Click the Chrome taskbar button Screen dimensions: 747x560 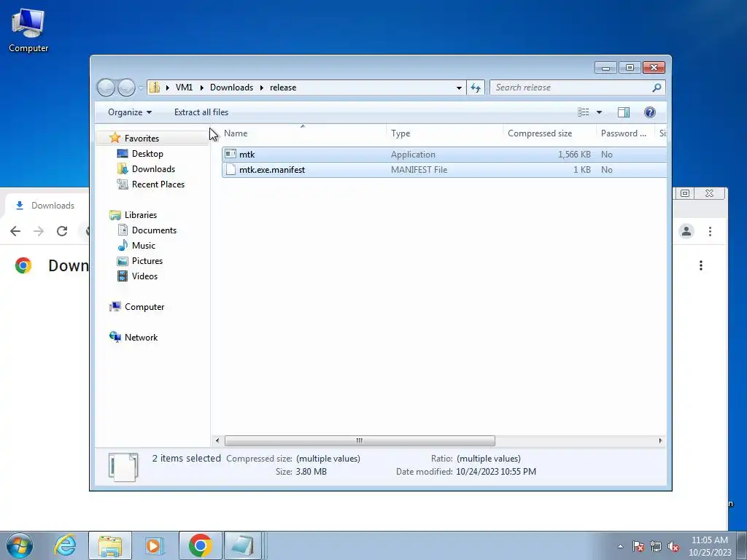(x=200, y=545)
